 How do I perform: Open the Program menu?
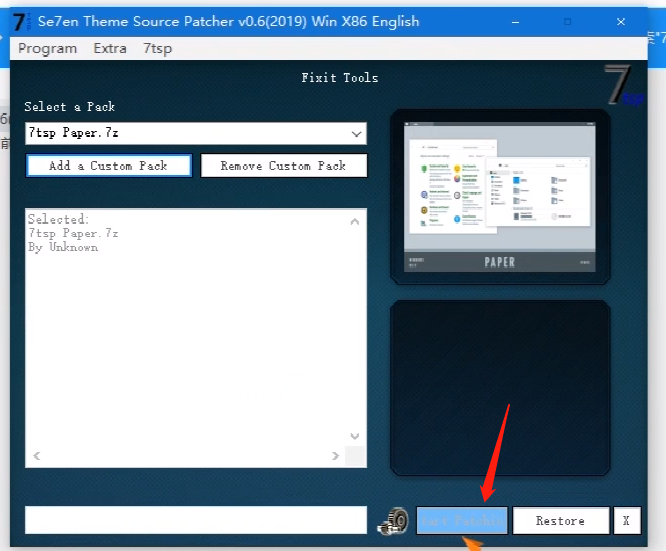coord(47,48)
